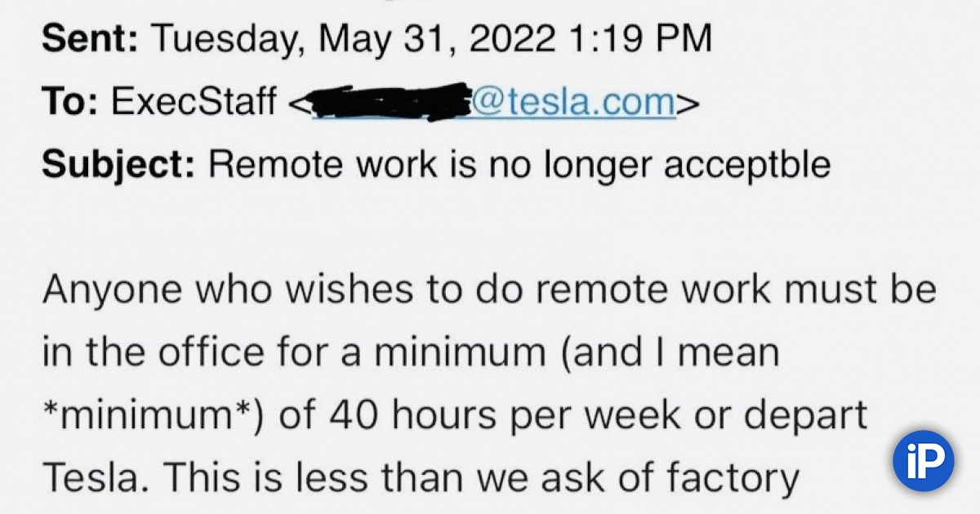Select the asterisked word "*minimum*)"
Viewport: 980px width, 514px height.
150,417
